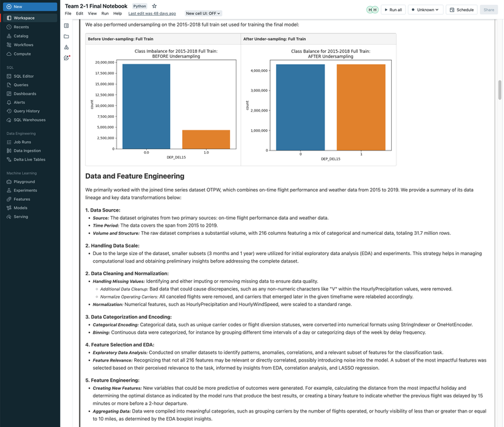
Task: Click the Schedule button
Action: tap(462, 9)
